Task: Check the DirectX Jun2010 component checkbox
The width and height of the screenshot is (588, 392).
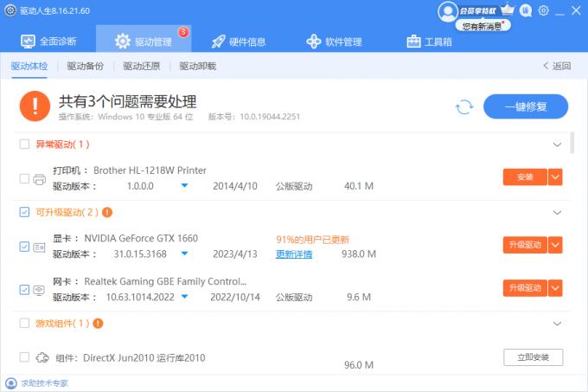Action: click(24, 357)
